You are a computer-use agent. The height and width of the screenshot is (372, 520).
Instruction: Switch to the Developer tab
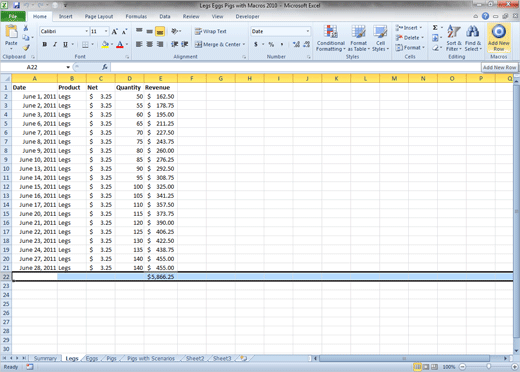click(x=247, y=16)
